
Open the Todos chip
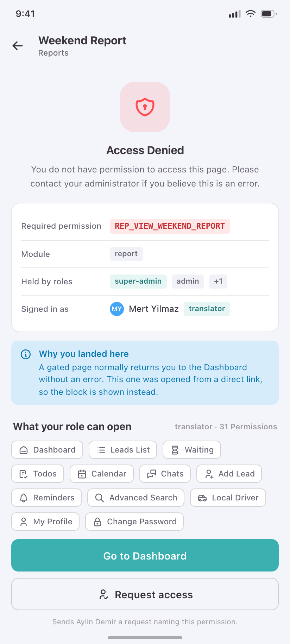click(x=38, y=474)
